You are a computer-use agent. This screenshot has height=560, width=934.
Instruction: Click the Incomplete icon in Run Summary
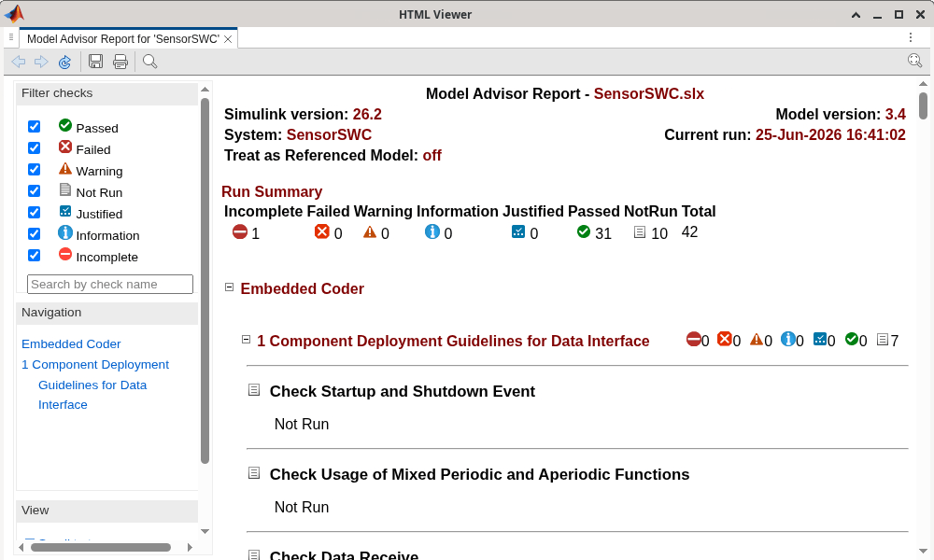pos(240,232)
